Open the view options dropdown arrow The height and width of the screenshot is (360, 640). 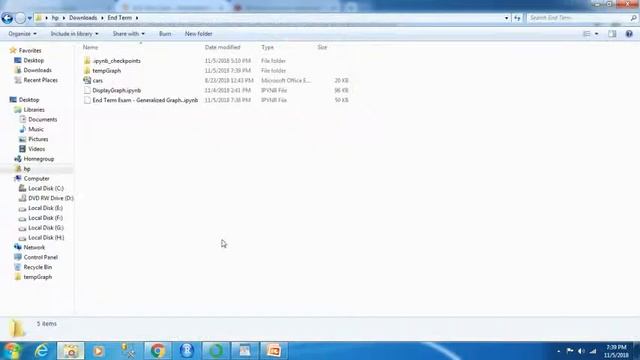click(597, 34)
